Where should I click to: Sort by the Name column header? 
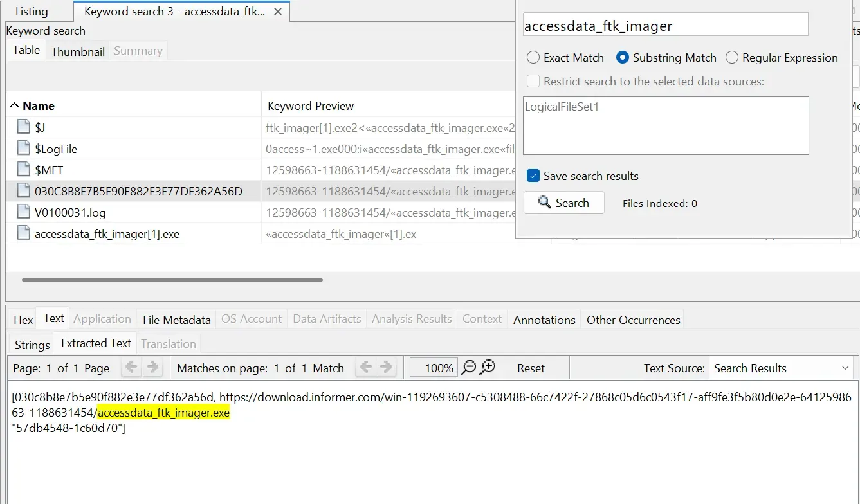click(134, 105)
